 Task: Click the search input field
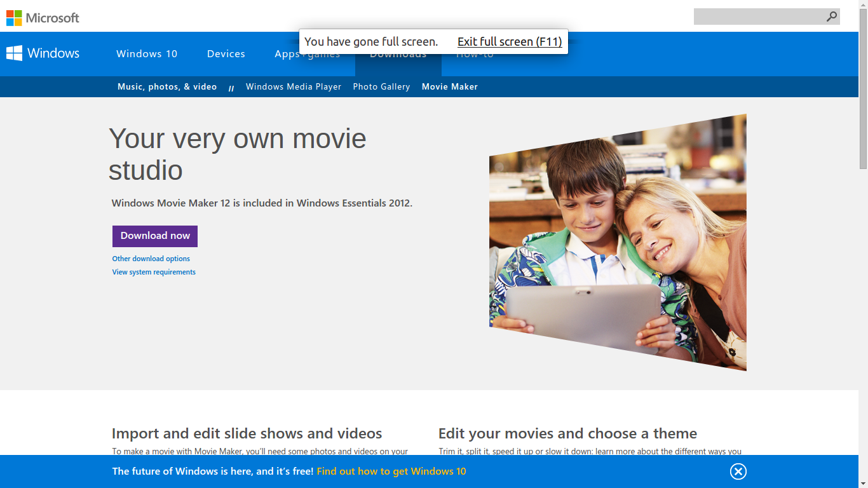coord(759,17)
